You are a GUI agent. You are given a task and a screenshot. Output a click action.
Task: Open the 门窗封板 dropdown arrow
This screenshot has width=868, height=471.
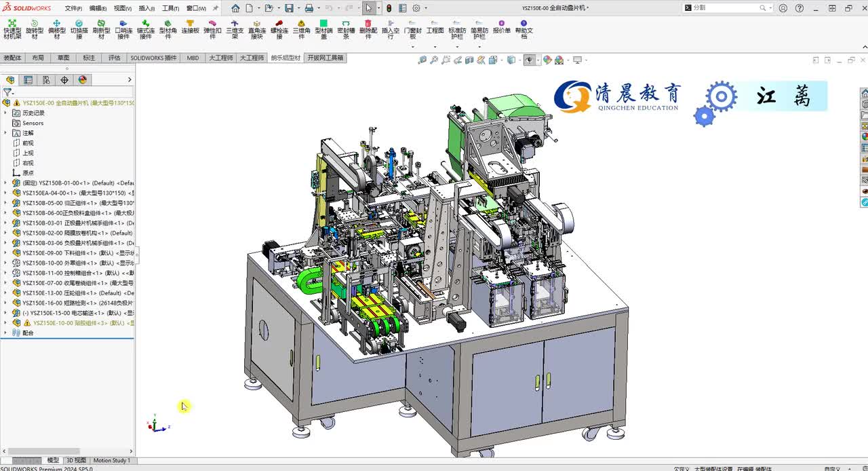(412, 48)
